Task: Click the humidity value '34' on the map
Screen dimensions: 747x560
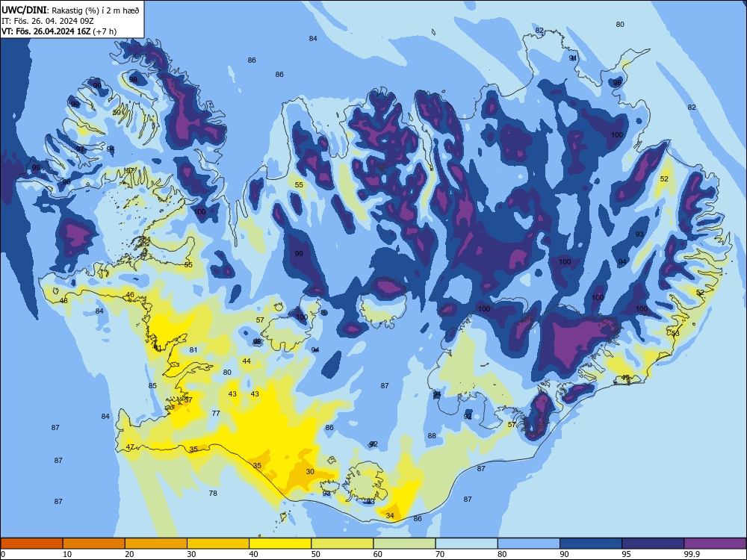Action: coord(390,516)
